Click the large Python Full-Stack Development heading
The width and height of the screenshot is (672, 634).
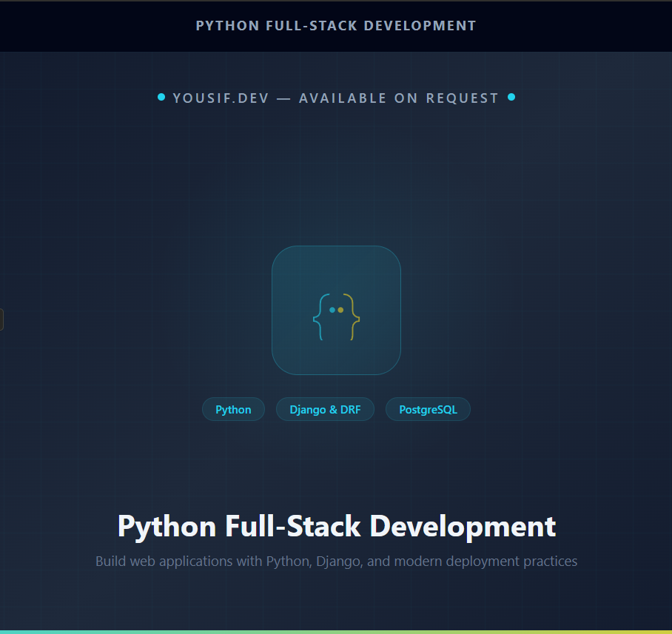(x=336, y=527)
